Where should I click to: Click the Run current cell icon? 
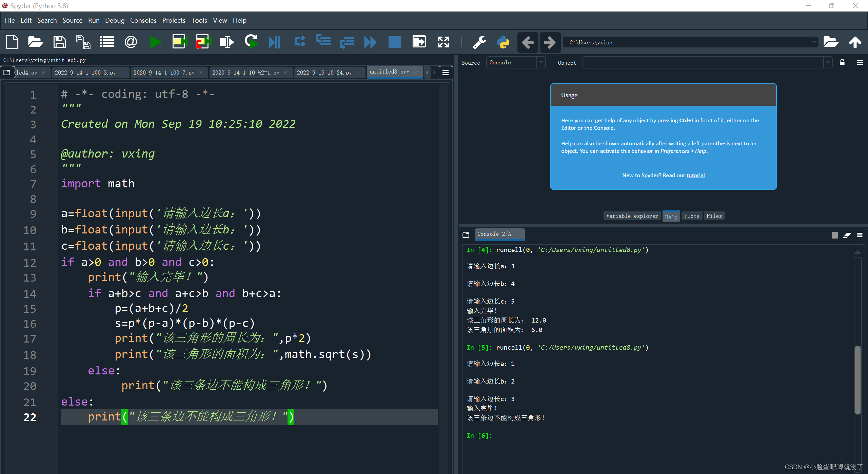[180, 42]
